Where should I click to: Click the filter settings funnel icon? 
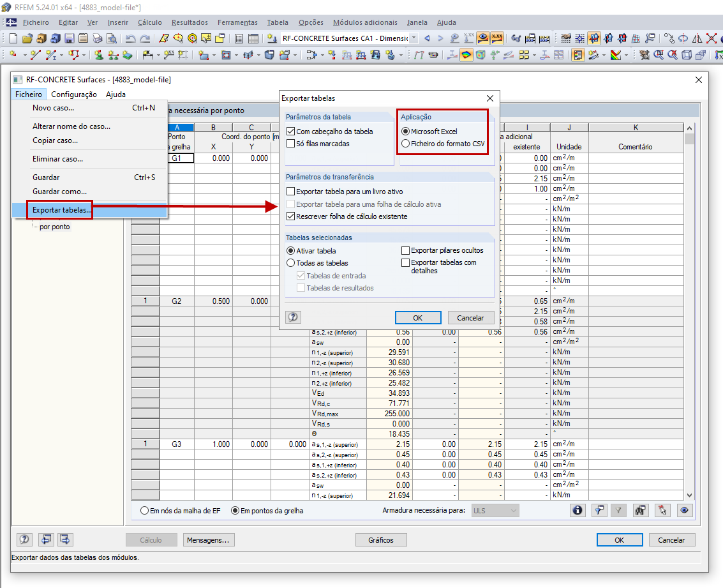coord(599,511)
